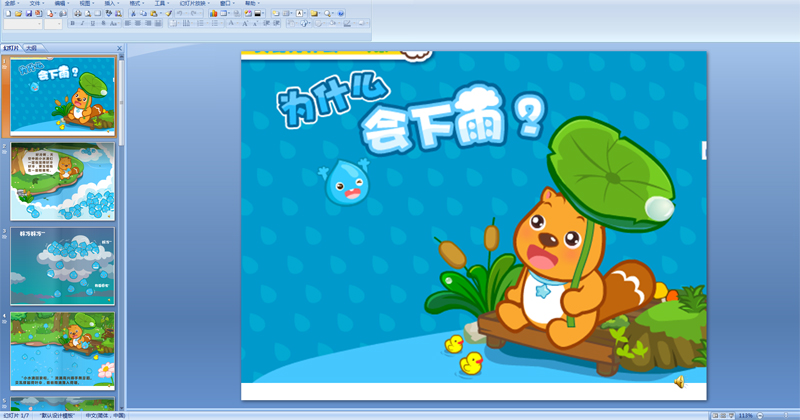Click the New document icon
Viewport: 800px width, 420px height.
8,14
